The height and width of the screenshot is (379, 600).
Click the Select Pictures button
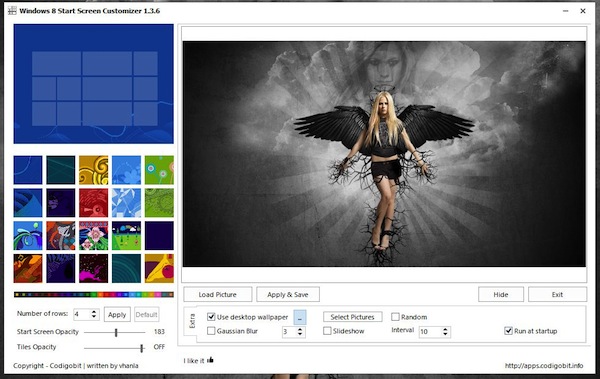coord(352,317)
